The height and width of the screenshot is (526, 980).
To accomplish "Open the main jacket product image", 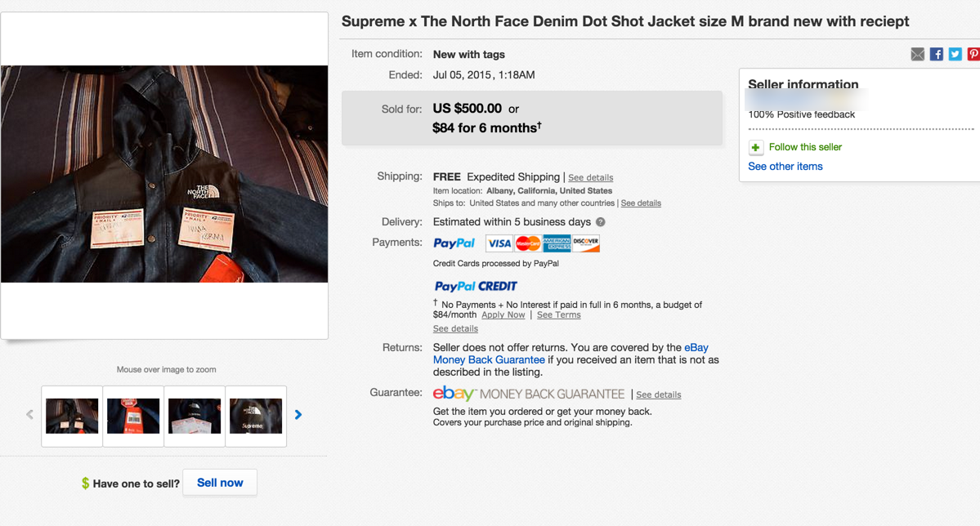I will 164,174.
